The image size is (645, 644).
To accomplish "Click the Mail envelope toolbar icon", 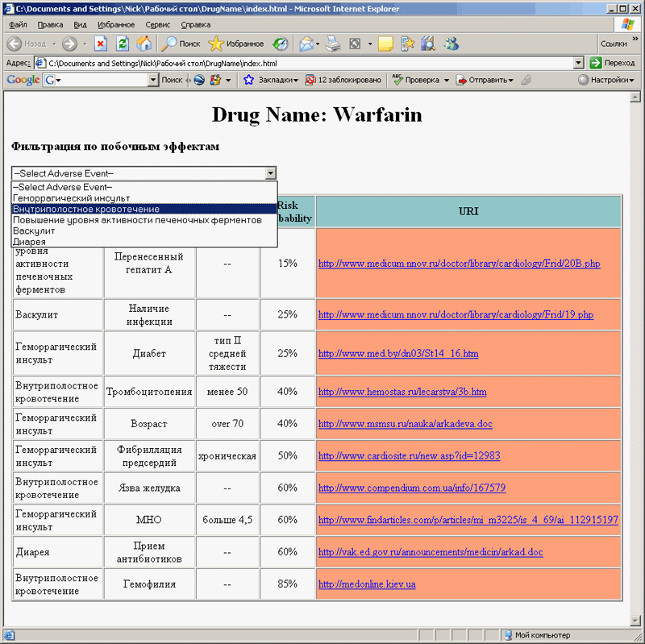I will pos(306,44).
